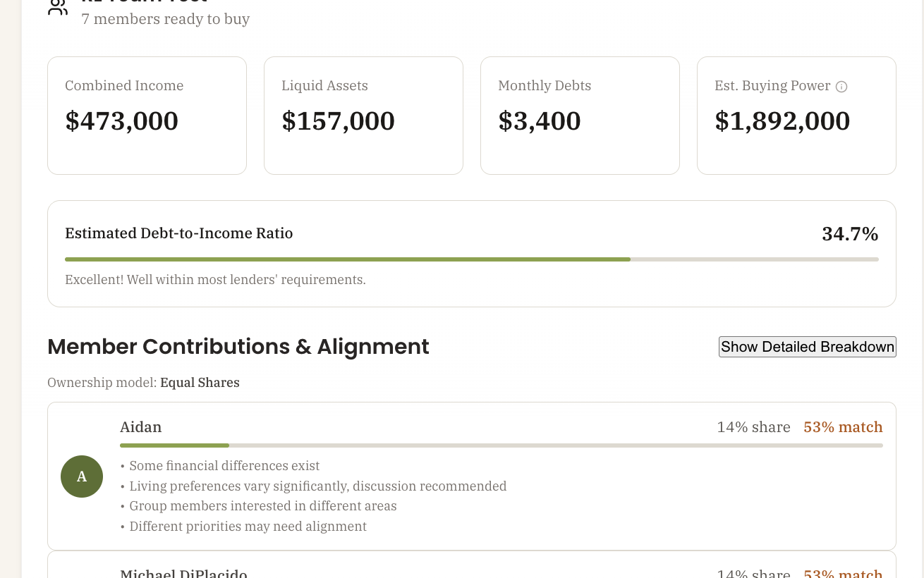Select the Excellent lenders' requirements message
This screenshot has width=924, height=578.
pos(215,279)
